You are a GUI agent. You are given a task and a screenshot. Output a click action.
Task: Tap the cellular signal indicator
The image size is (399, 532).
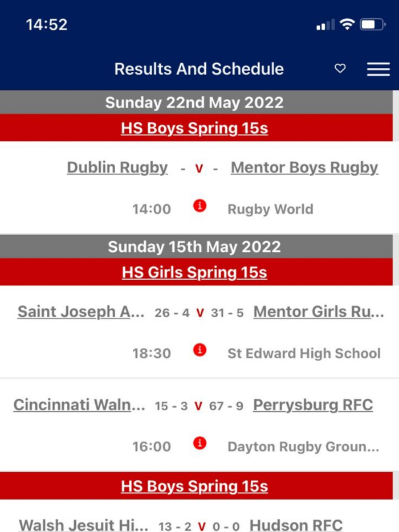click(x=324, y=25)
